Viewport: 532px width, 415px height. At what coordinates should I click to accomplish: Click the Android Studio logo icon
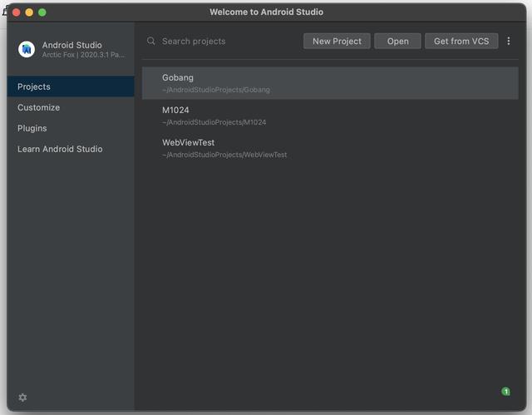click(27, 49)
